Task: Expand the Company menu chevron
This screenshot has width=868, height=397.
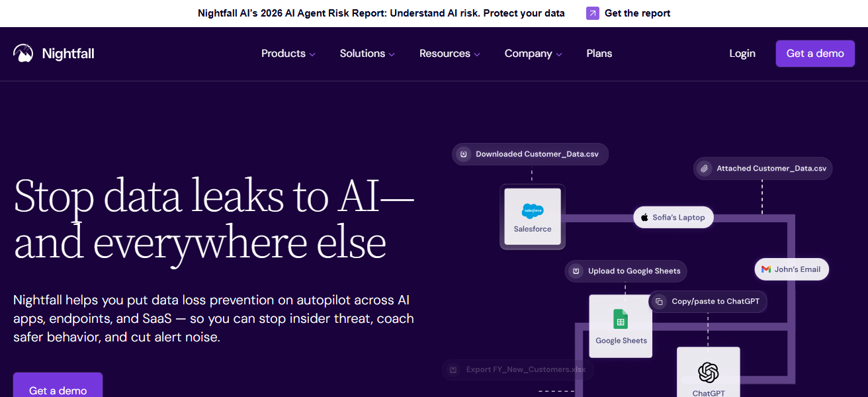Action: click(559, 54)
